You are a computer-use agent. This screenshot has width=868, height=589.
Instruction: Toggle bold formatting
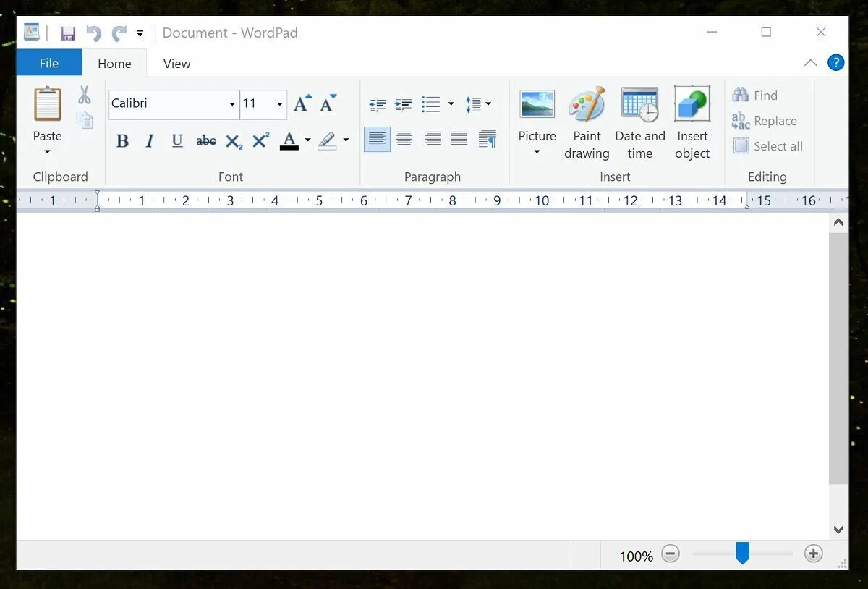tap(122, 140)
